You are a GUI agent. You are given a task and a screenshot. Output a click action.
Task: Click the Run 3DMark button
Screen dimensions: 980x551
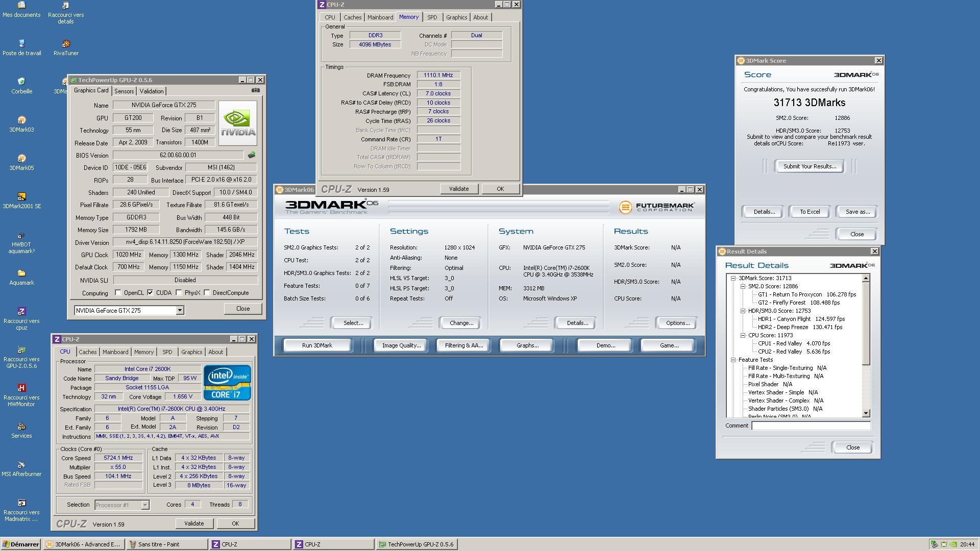click(x=317, y=345)
